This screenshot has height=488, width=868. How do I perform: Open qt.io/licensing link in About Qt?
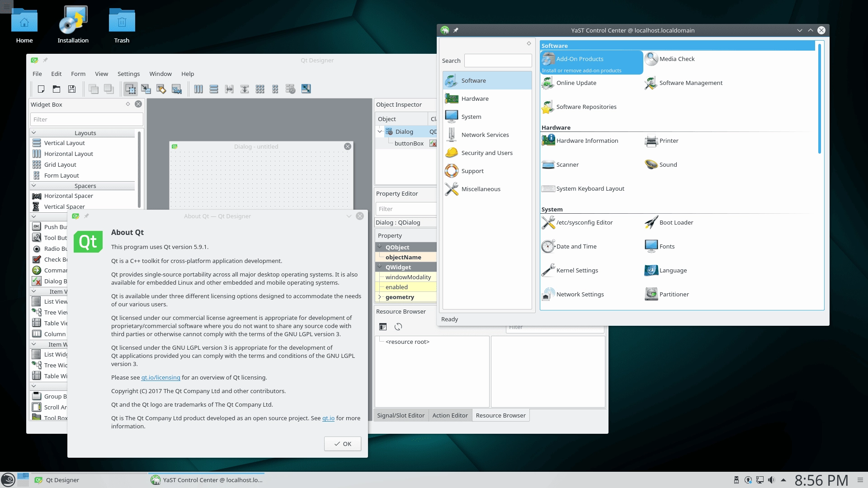pyautogui.click(x=160, y=377)
